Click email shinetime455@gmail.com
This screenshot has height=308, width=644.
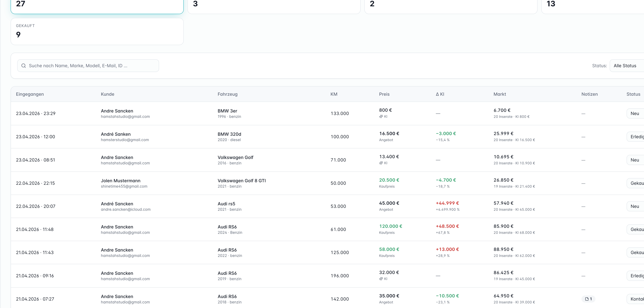[x=124, y=187]
